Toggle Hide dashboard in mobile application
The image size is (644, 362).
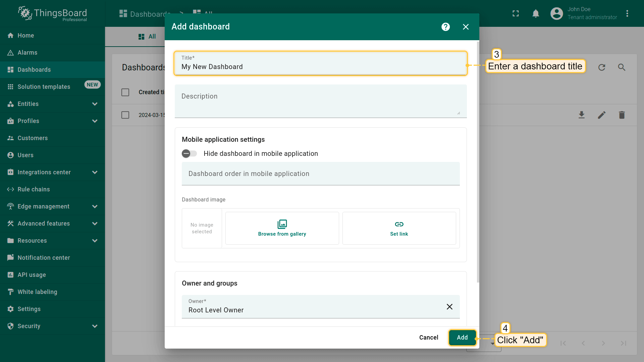pyautogui.click(x=190, y=154)
